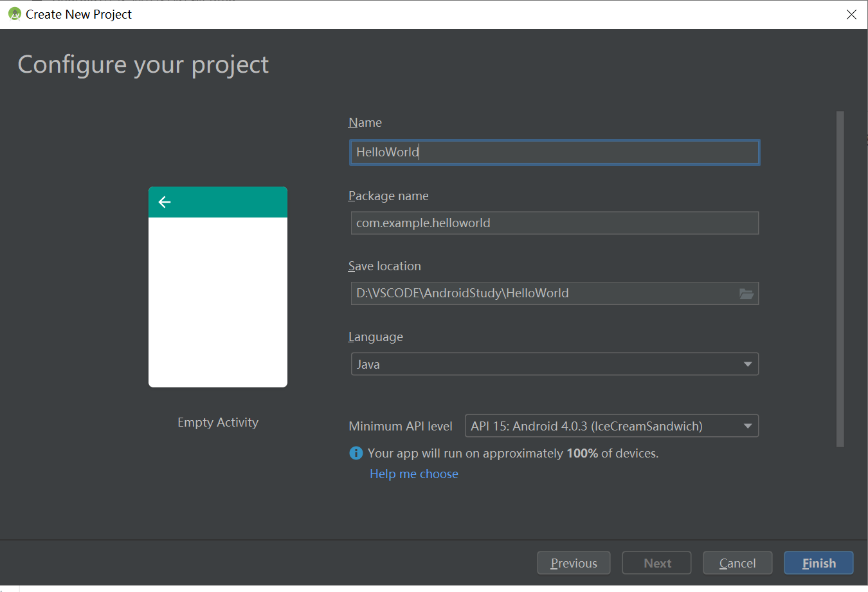The image size is (868, 592).
Task: Open the Language dropdown showing Java
Action: tap(555, 364)
